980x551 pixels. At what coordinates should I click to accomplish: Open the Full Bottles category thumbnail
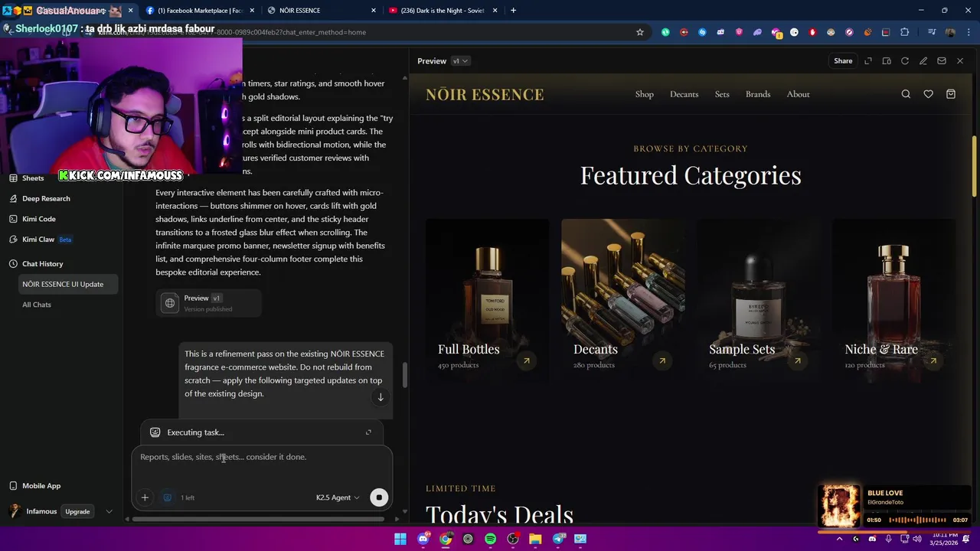coord(488,300)
